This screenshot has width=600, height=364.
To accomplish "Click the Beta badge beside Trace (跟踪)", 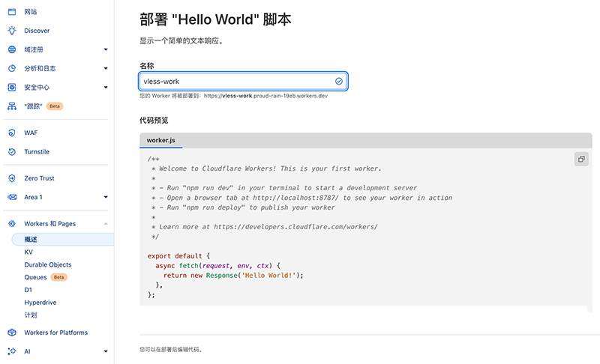I will (x=55, y=106).
